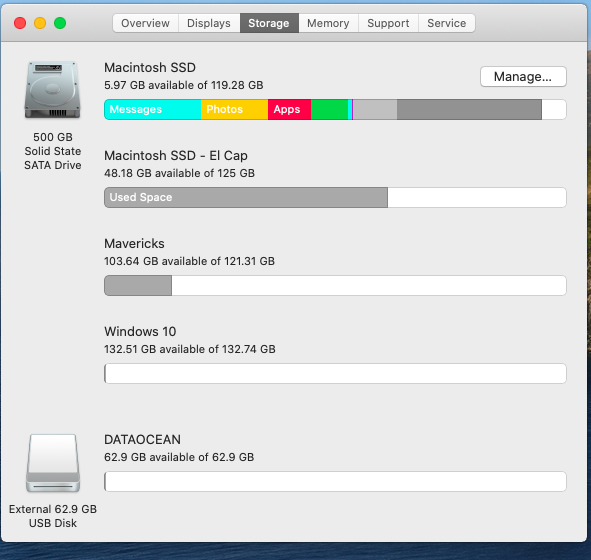591x560 pixels.
Task: Minimize the window with the yellow button
Action: [x=40, y=23]
